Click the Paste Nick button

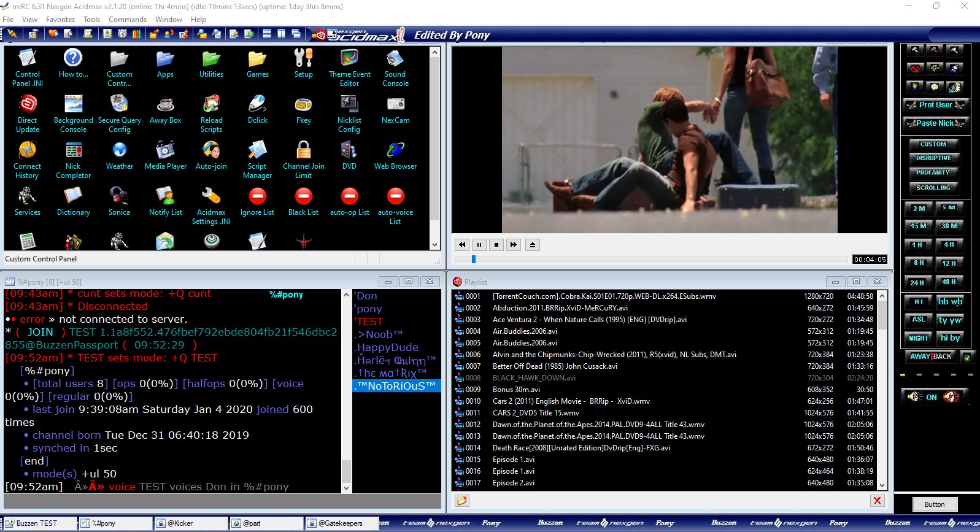(935, 123)
